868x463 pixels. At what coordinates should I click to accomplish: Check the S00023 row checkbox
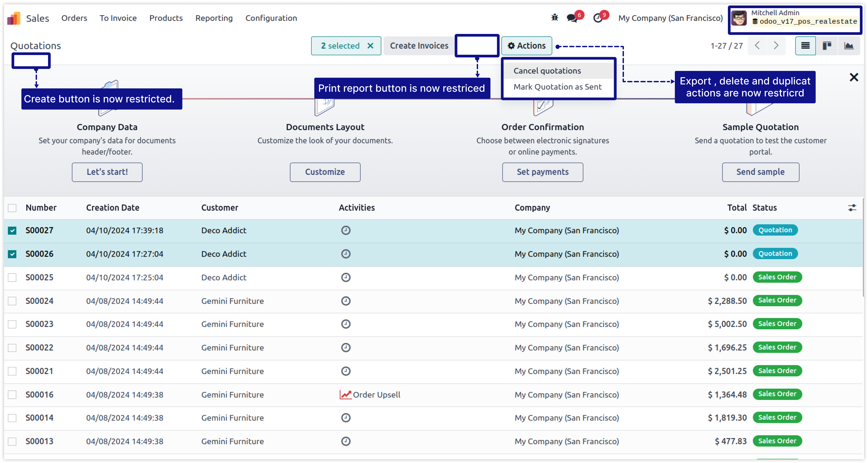12,324
